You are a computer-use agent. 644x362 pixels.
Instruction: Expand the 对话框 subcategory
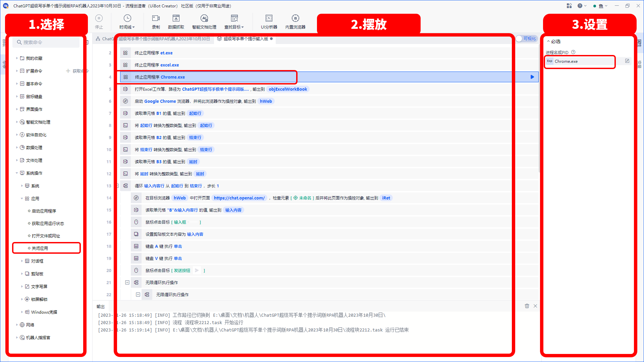[x=22, y=261]
